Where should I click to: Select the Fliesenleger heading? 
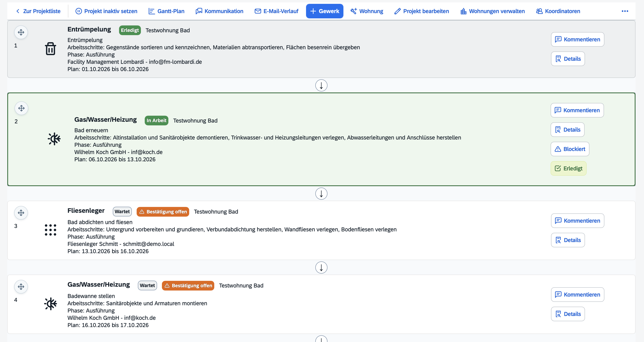pos(86,211)
